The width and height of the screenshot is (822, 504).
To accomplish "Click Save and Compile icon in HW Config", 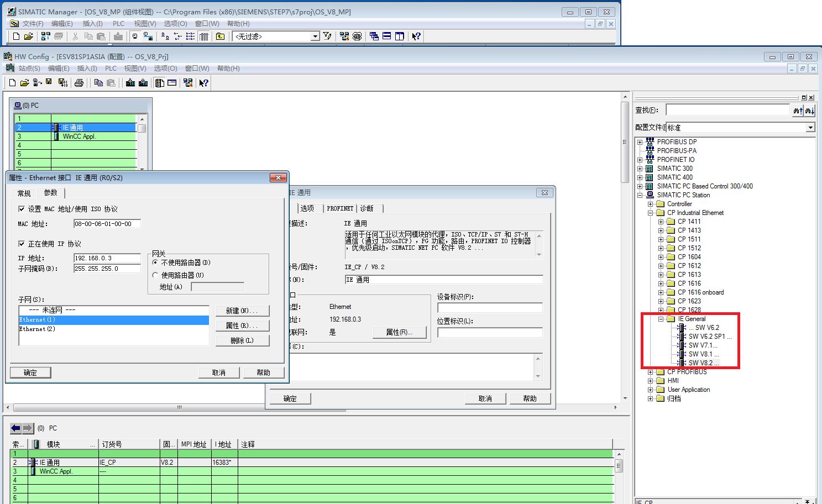I will [x=63, y=83].
